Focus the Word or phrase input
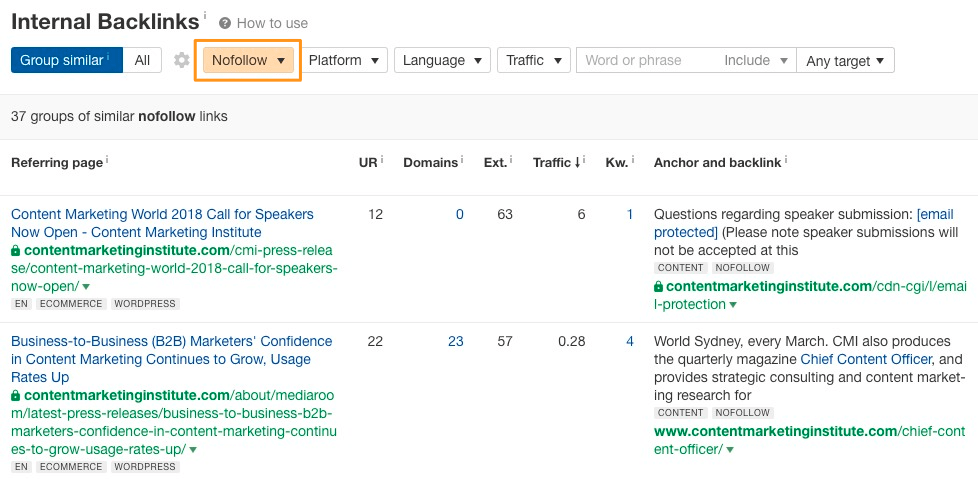This screenshot has height=479, width=978. (646, 60)
